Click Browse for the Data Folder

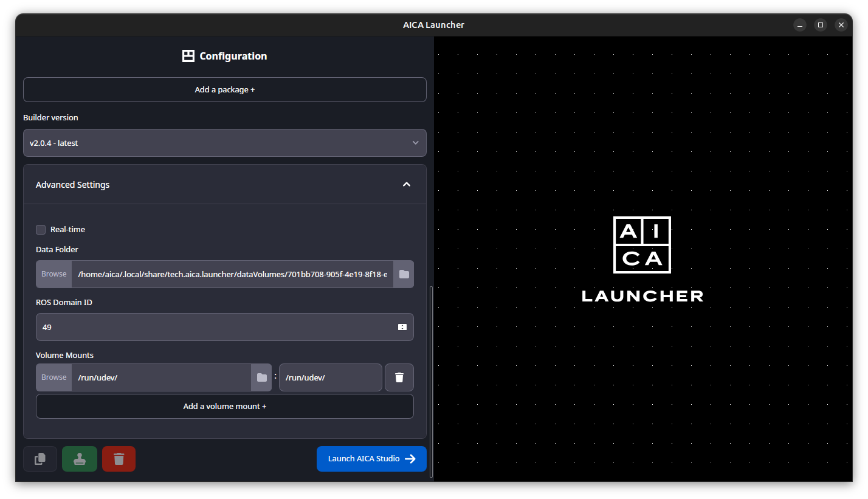click(53, 274)
